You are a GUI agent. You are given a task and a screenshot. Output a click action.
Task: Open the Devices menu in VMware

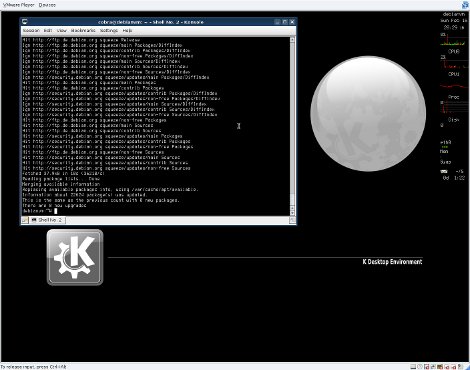[x=47, y=5]
